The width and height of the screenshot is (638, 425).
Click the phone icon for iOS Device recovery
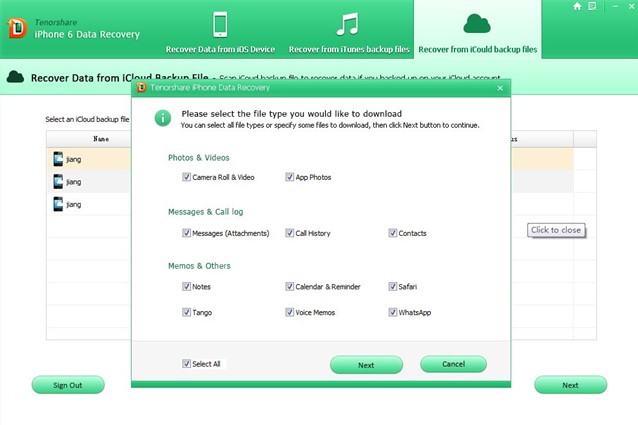pyautogui.click(x=220, y=24)
